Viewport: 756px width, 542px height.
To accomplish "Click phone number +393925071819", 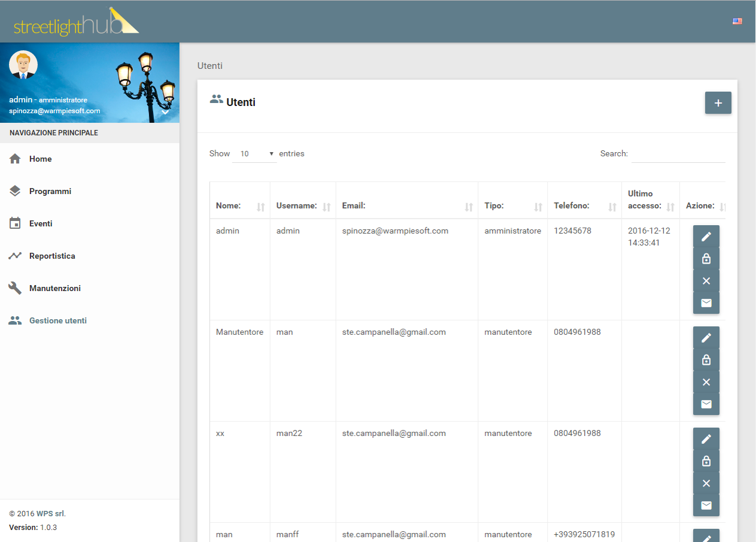I will click(x=584, y=534).
